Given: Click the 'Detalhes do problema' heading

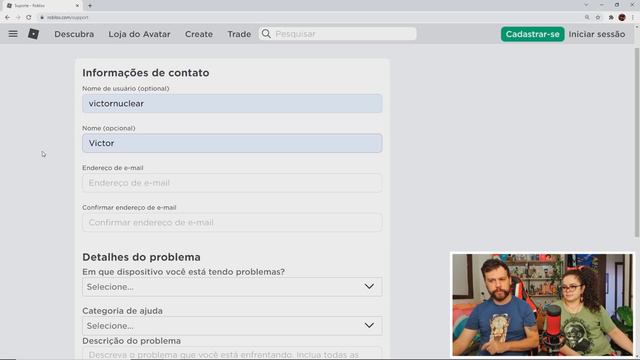Looking at the screenshot, I should (x=141, y=257).
